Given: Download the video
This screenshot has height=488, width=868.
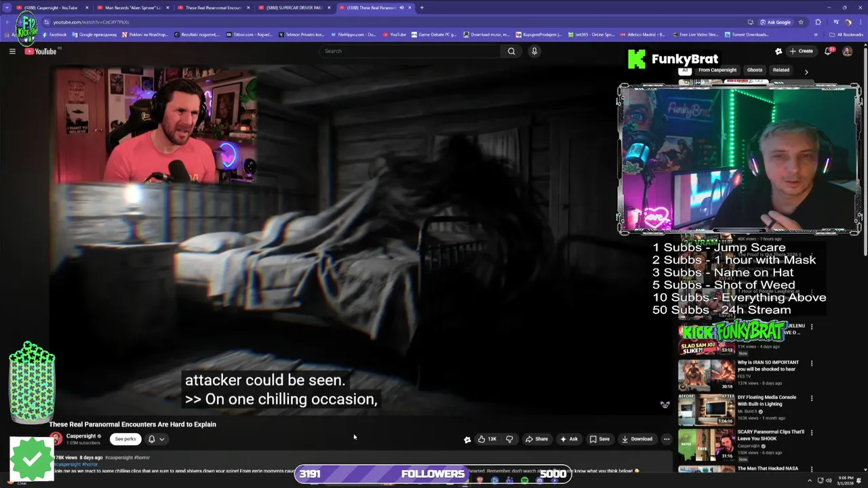Looking at the screenshot, I should point(637,439).
